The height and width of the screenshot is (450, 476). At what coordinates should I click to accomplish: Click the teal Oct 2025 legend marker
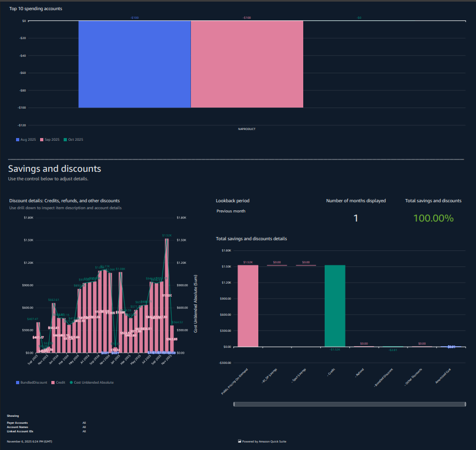[65, 139]
